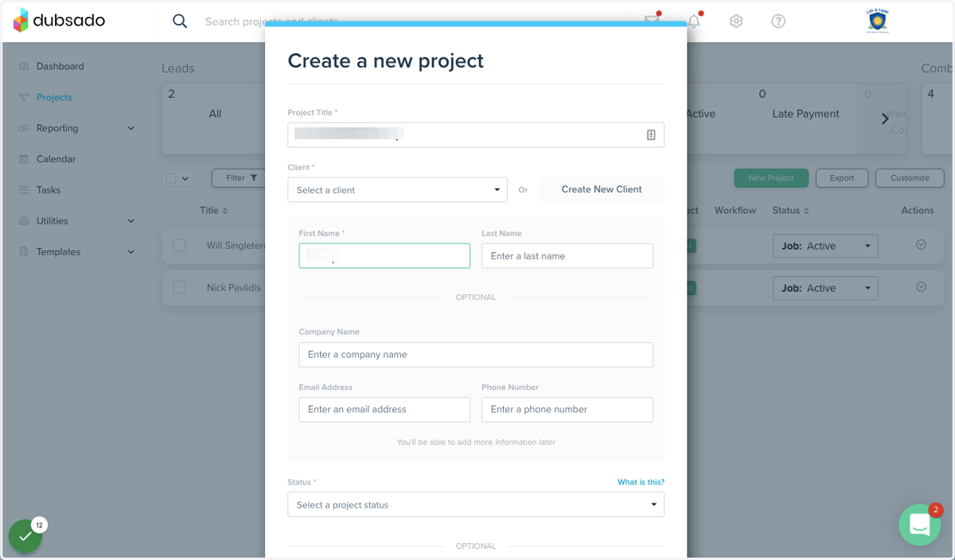
Task: Click the Calendar sidebar icon
Action: (23, 159)
